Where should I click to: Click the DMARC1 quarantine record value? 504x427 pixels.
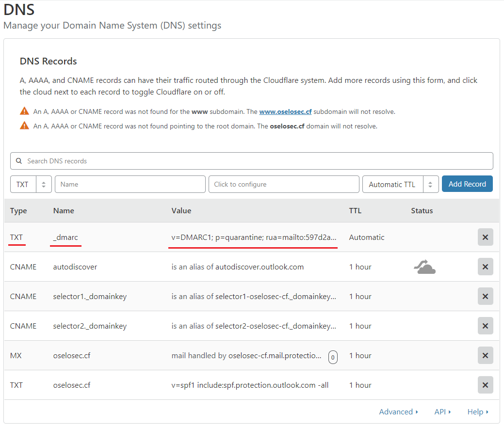click(254, 237)
